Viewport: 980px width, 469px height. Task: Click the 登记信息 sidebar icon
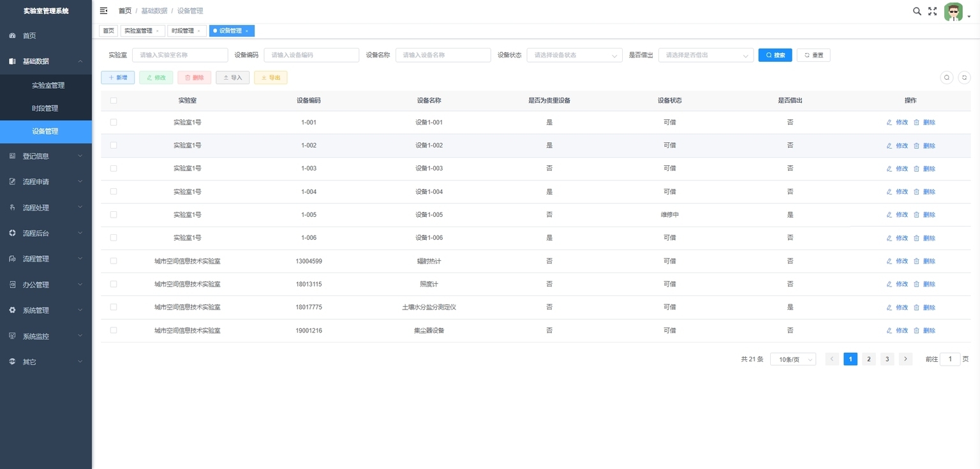point(12,156)
